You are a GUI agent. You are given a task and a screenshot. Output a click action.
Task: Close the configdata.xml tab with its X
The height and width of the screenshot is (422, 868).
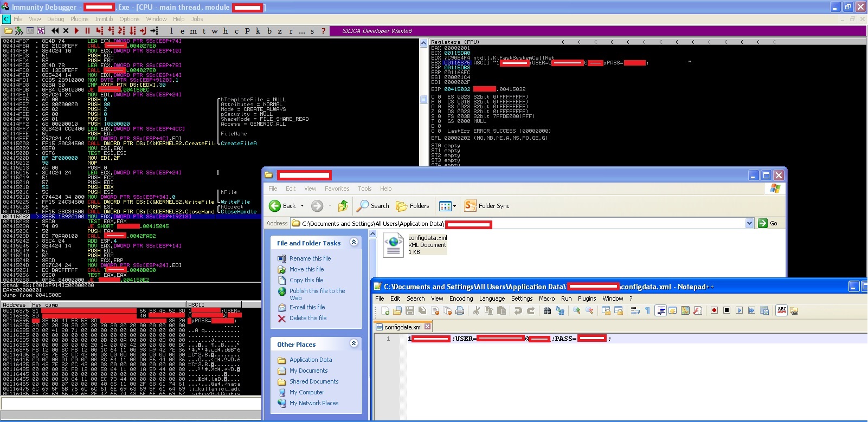point(427,327)
